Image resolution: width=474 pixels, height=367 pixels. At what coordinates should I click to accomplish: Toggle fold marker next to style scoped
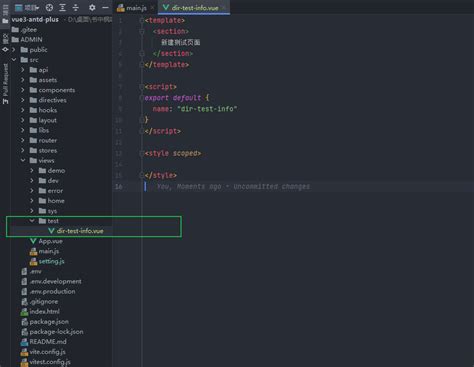142,153
